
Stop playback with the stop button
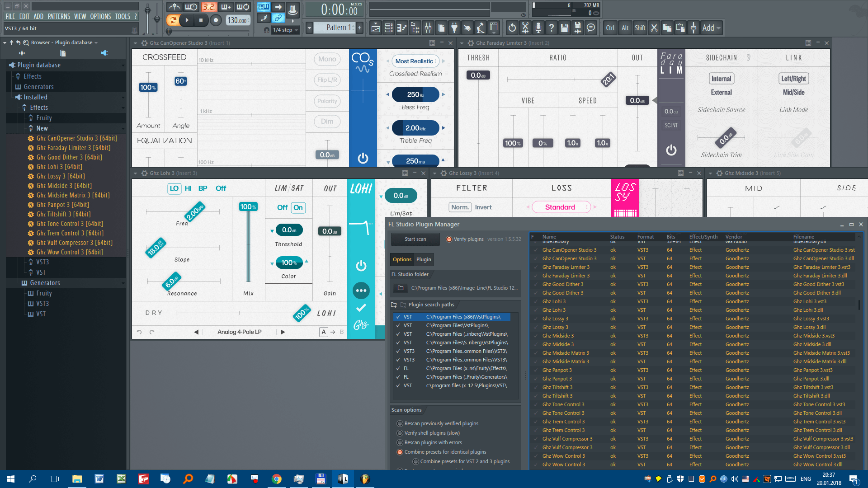tap(201, 20)
